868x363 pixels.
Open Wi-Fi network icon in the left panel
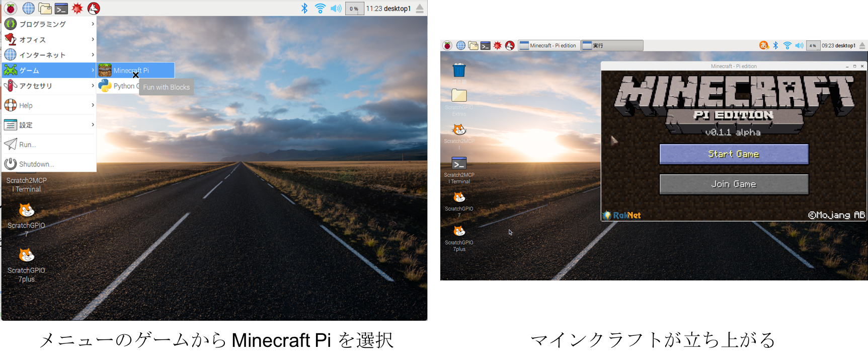click(x=320, y=8)
